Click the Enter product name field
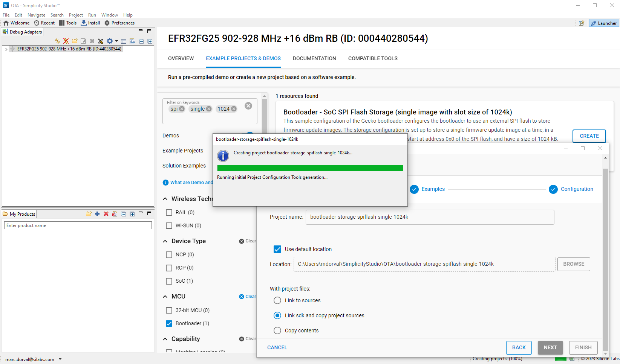 (x=78, y=225)
